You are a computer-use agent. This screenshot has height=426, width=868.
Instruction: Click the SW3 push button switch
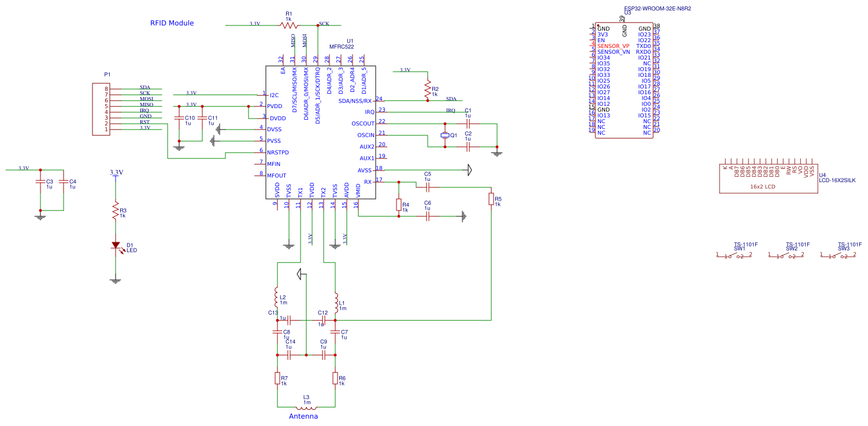838,255
